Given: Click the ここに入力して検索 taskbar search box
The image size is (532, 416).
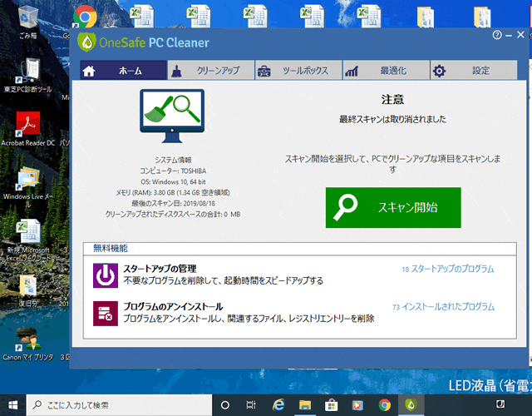Looking at the screenshot, I should (119, 405).
